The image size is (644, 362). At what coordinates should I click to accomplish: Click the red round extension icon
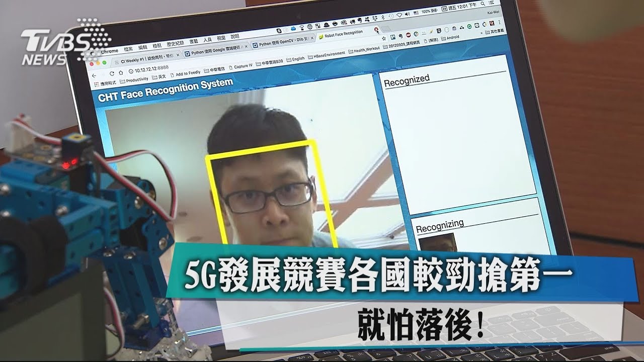pos(409,35)
